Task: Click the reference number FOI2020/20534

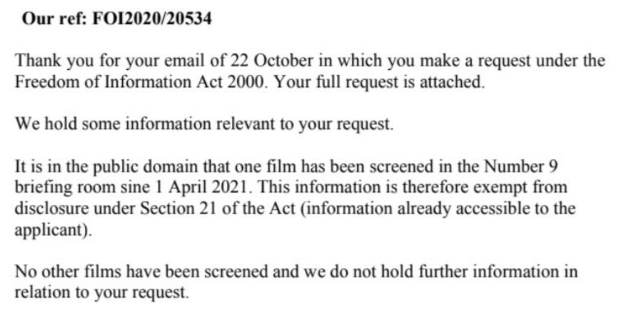Action: [x=151, y=19]
